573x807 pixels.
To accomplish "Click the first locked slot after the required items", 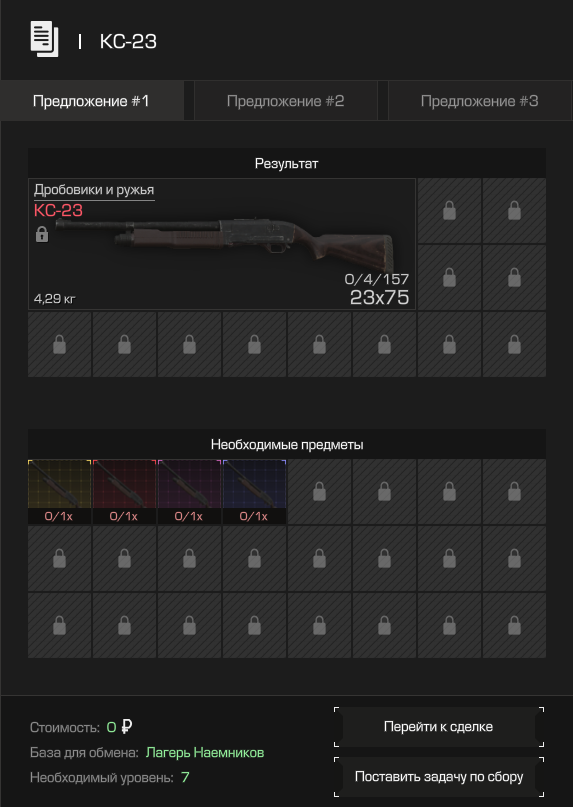I will (x=319, y=492).
